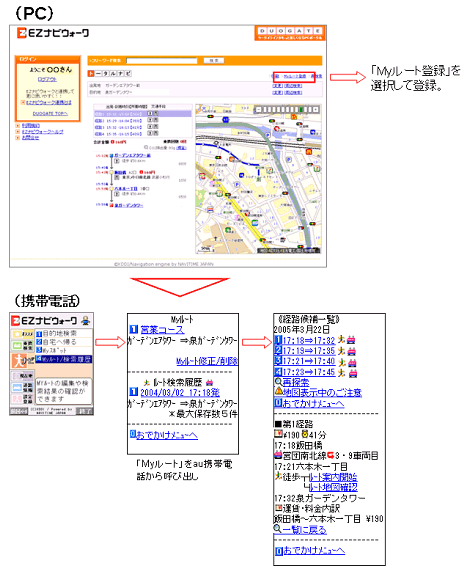Image resolution: width=470 pixels, height=570 pixels.
Task: Select route 1 17:18⇒17:32
Action: pos(309,340)
